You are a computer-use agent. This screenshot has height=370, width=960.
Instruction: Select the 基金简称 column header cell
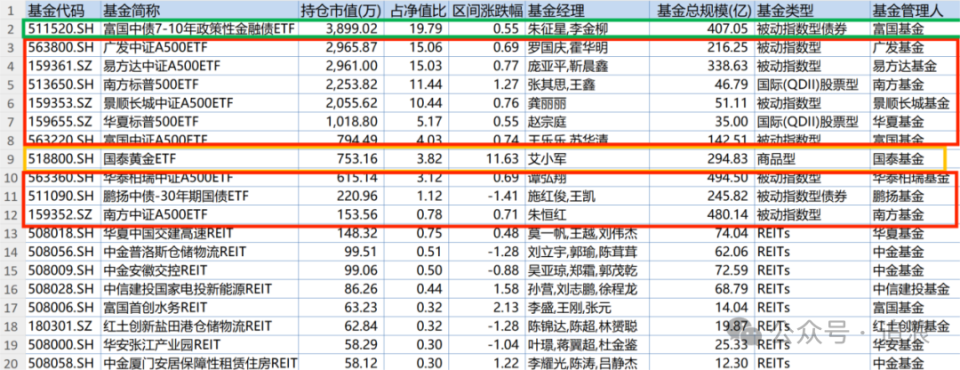[200, 10]
